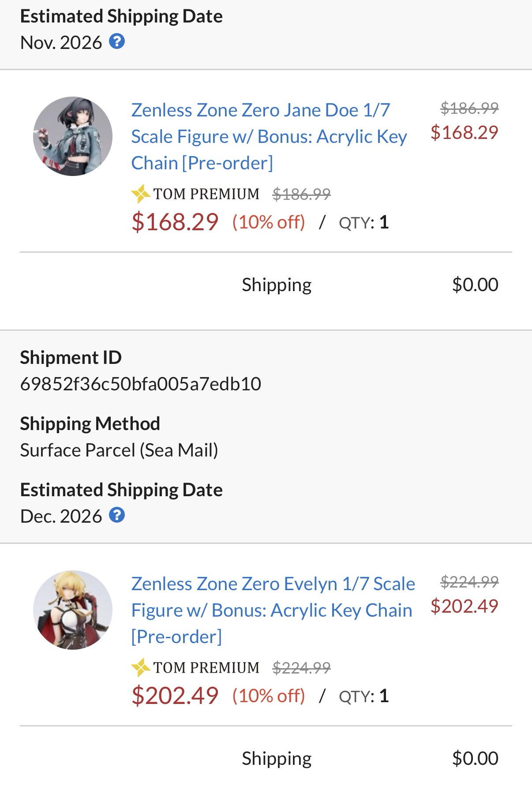
Task: Click the help icon beside Dec. 2026
Action: [x=117, y=515]
